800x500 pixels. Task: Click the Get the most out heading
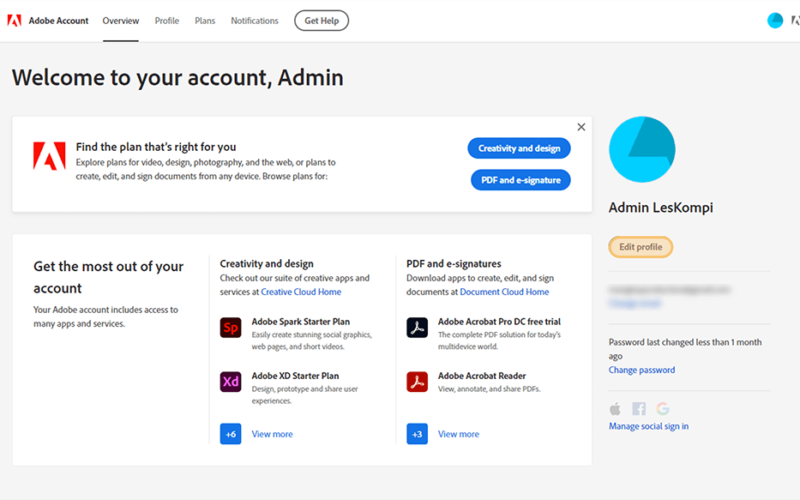click(x=108, y=277)
